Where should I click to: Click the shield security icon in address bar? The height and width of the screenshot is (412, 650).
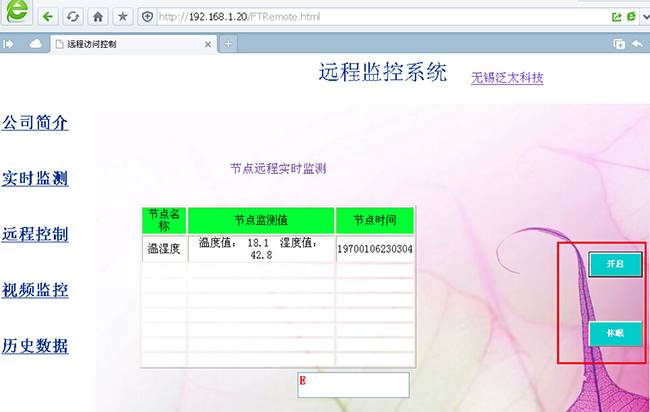pos(147,17)
